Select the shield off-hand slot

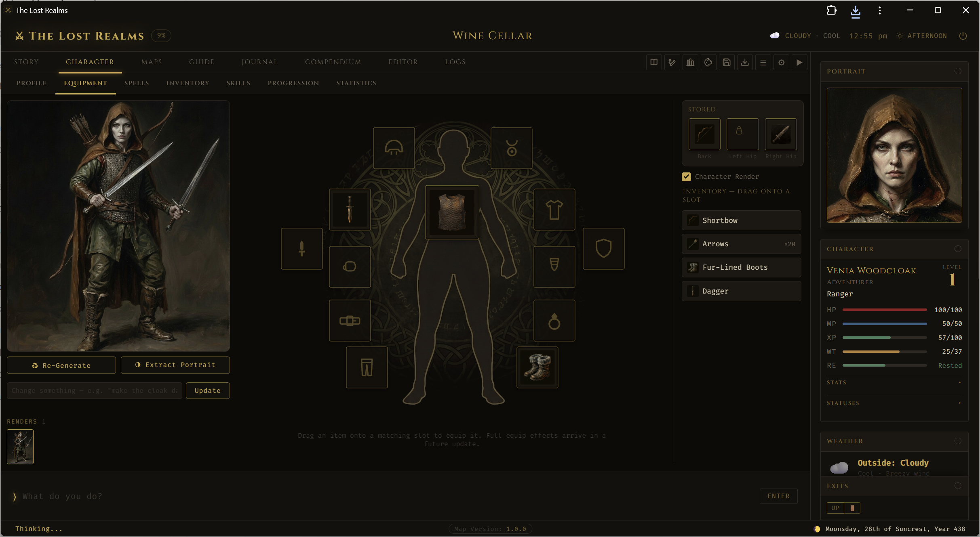(x=603, y=248)
